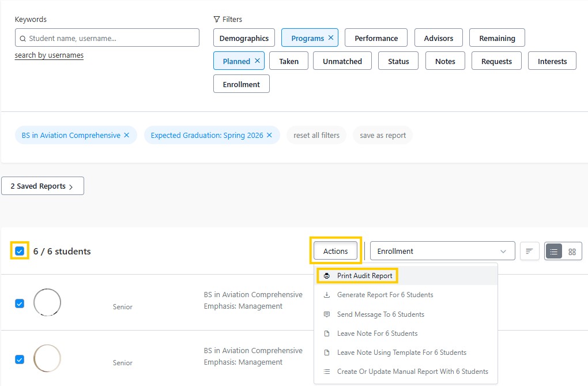This screenshot has width=588, height=386.
Task: Open the Demographics filter
Action: [244, 38]
